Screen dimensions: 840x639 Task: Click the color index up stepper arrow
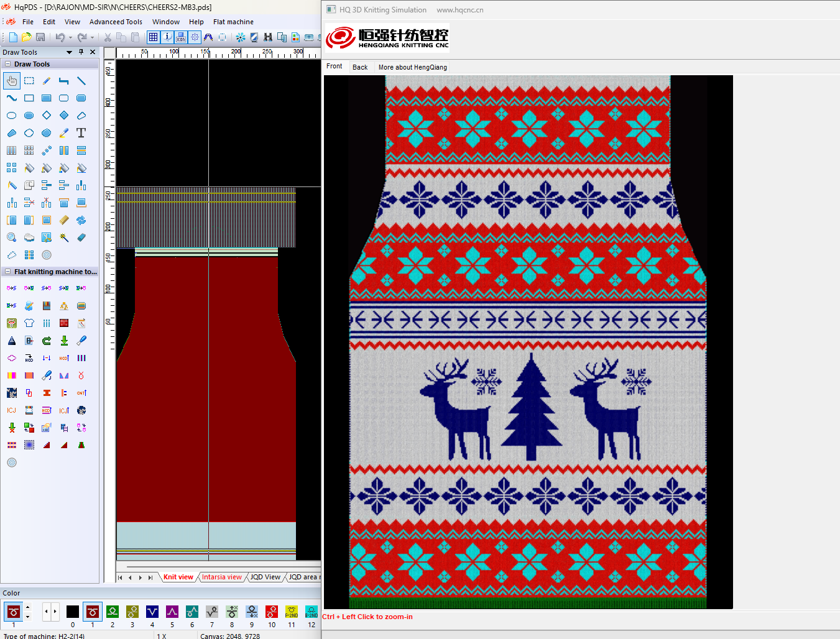coord(27,607)
